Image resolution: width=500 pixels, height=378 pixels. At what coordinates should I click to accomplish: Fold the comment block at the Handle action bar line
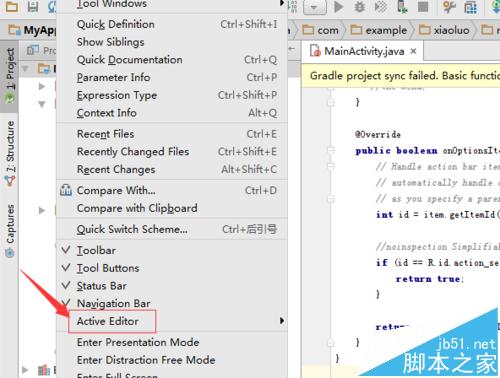[331, 166]
